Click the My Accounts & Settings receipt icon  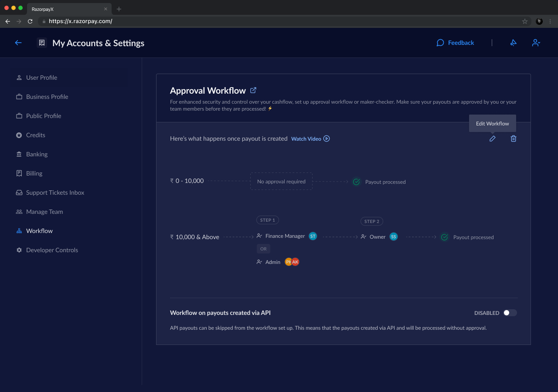click(42, 43)
